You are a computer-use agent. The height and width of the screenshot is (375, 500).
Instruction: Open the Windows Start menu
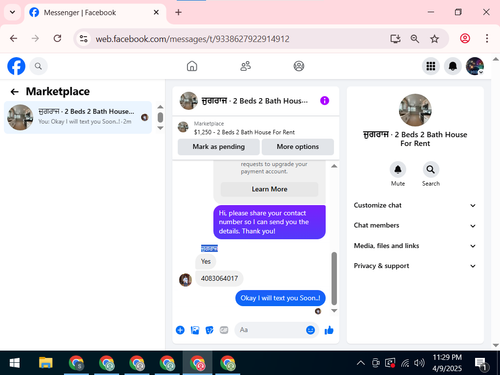[14, 363]
